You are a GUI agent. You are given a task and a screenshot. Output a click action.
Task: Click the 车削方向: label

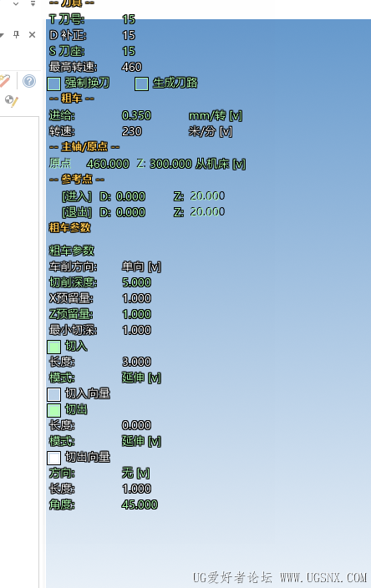click(74, 267)
